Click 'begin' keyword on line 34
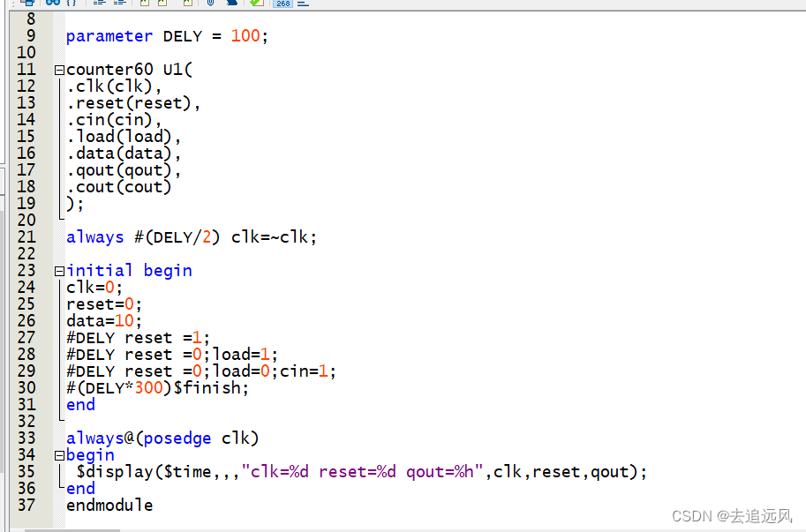The width and height of the screenshot is (806, 532). (90, 455)
